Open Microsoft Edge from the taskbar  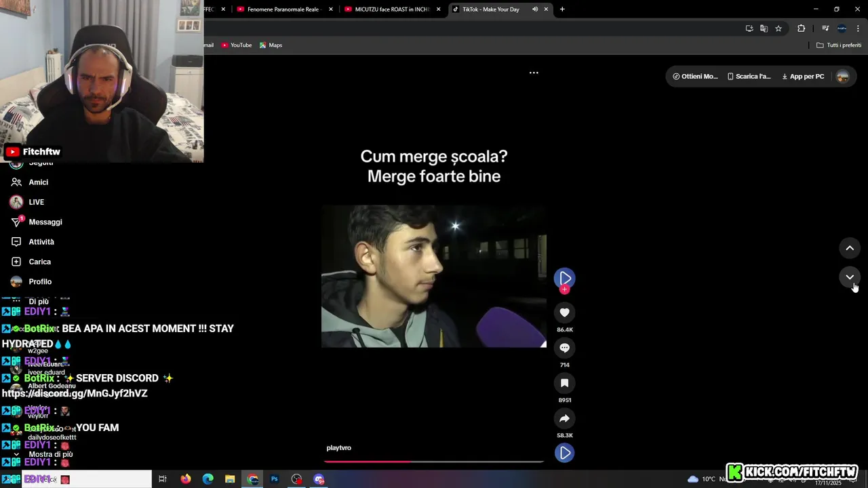pos(208,479)
